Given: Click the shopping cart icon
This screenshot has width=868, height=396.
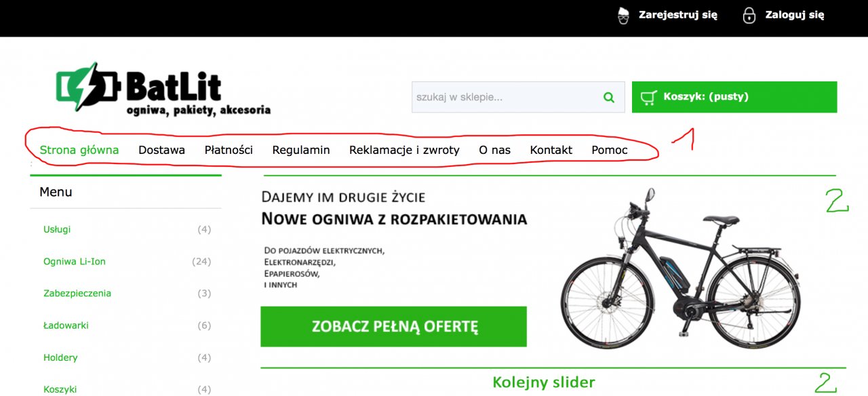Looking at the screenshot, I should [x=648, y=98].
